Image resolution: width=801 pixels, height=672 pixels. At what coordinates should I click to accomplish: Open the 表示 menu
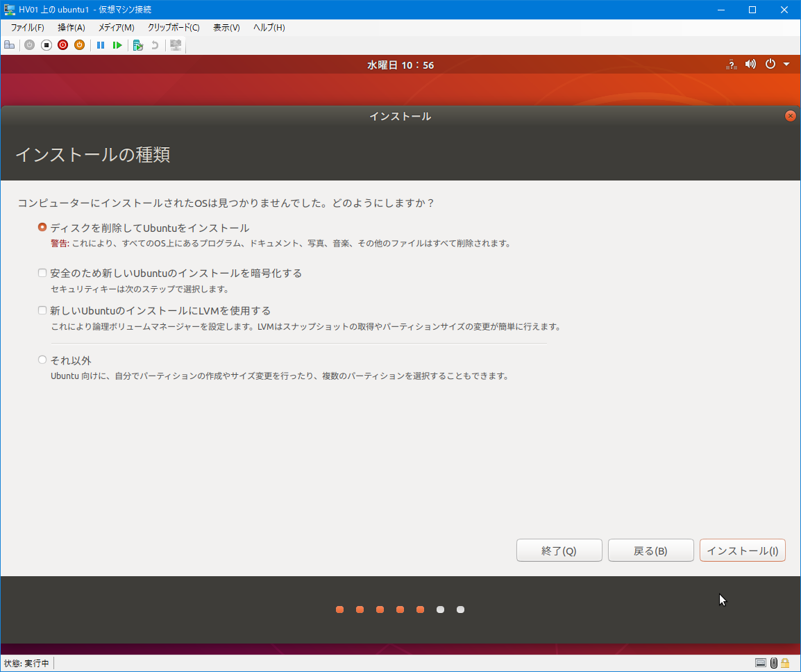click(x=226, y=28)
